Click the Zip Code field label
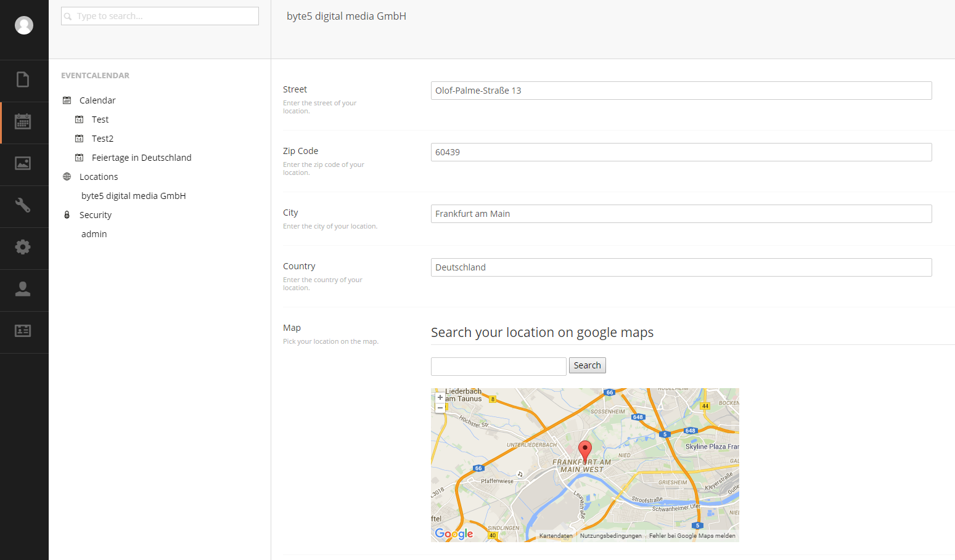This screenshot has width=955, height=560. coord(301,151)
